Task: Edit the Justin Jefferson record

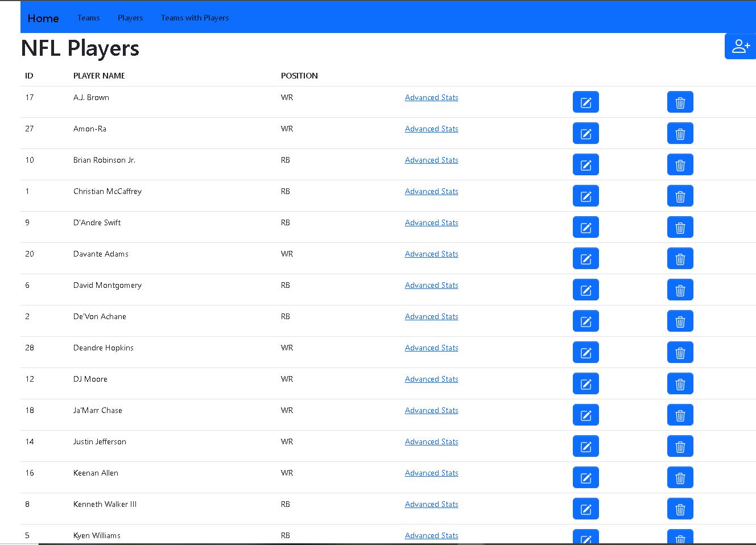Action: (x=585, y=447)
